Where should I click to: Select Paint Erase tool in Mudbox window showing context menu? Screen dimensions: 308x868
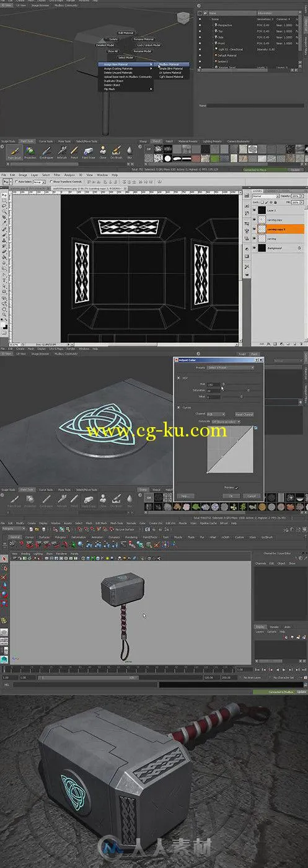point(88,153)
